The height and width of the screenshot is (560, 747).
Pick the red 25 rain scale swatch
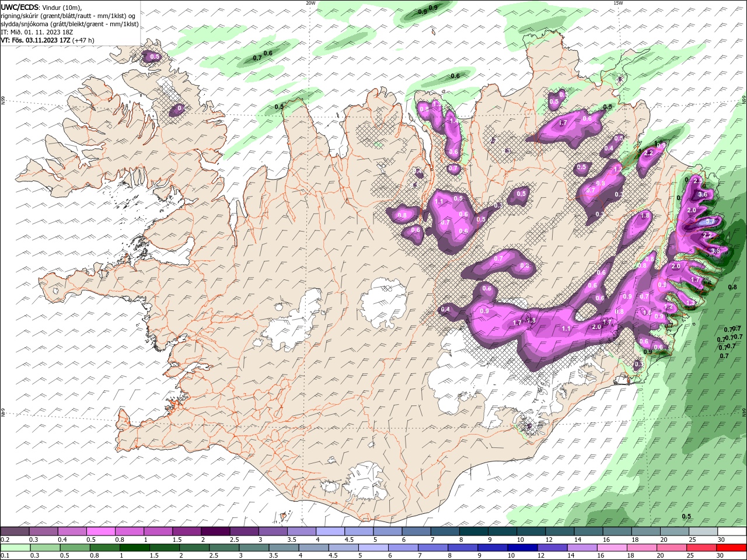(x=701, y=548)
